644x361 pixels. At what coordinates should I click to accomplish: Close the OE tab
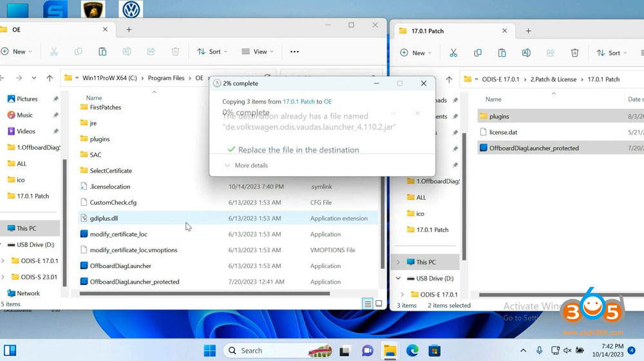(x=105, y=29)
